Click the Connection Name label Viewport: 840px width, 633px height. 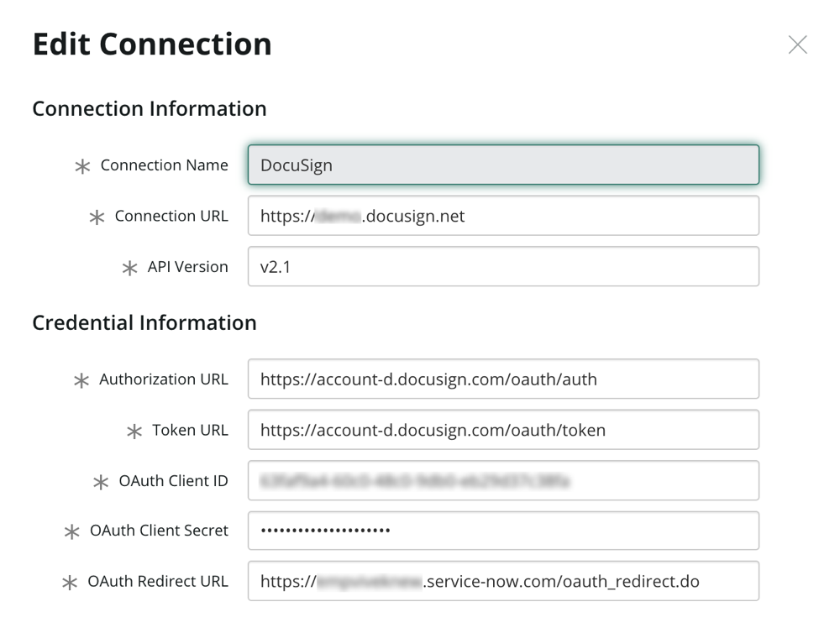click(164, 165)
